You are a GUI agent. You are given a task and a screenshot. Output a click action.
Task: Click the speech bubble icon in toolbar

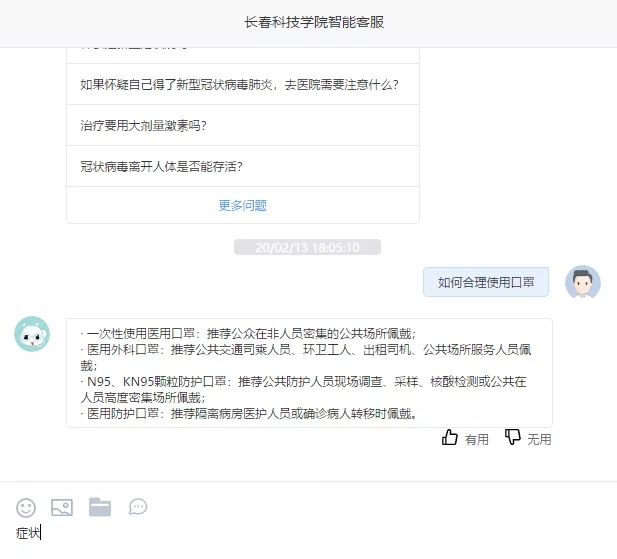[x=138, y=507]
